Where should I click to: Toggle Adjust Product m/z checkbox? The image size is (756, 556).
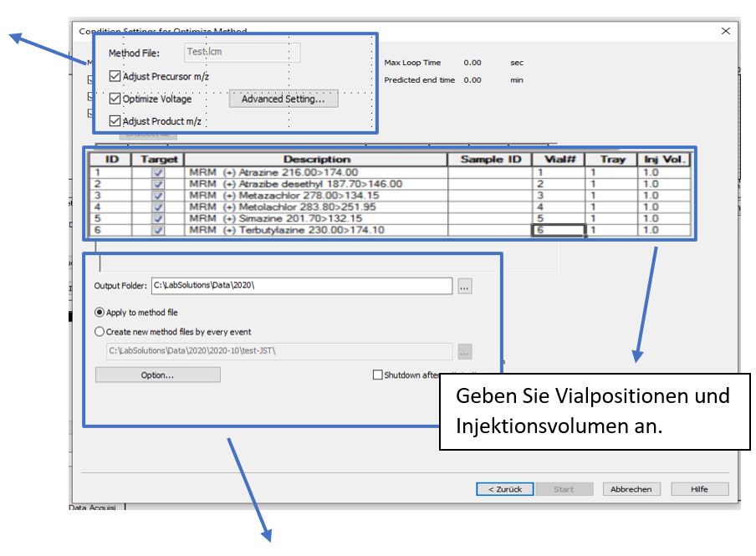115,121
